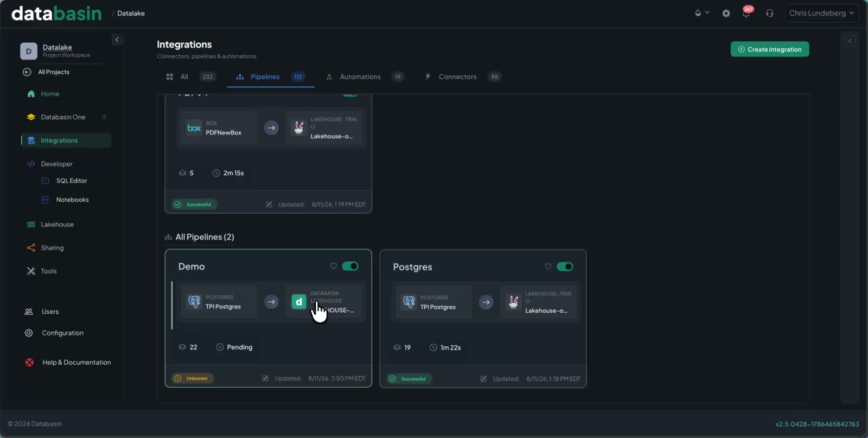Expand the right side panel
868x438 pixels.
[x=850, y=41]
